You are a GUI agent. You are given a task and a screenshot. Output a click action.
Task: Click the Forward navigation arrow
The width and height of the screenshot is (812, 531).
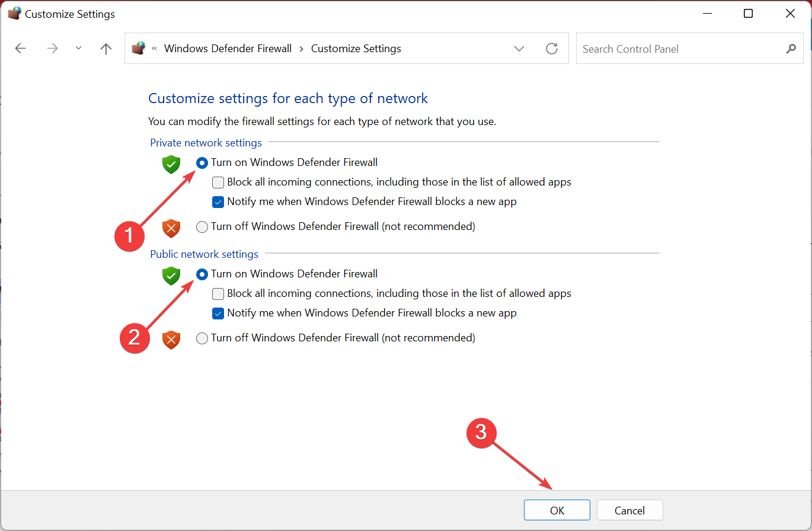click(53, 49)
